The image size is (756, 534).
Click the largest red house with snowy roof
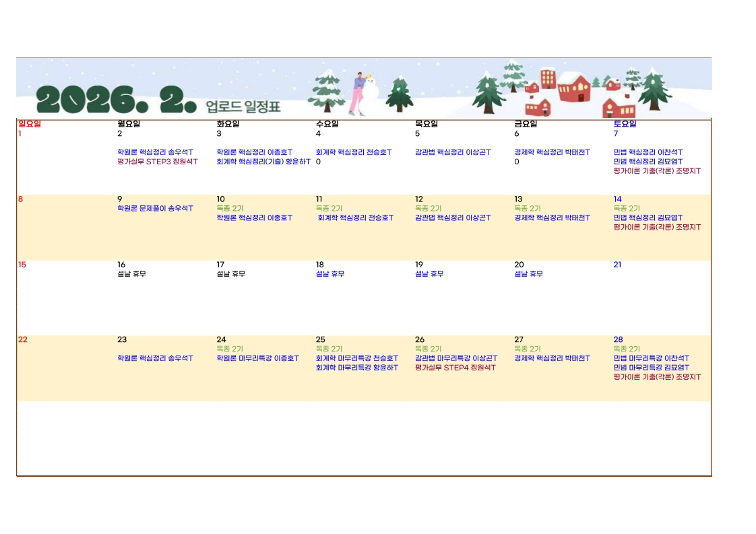tap(573, 88)
